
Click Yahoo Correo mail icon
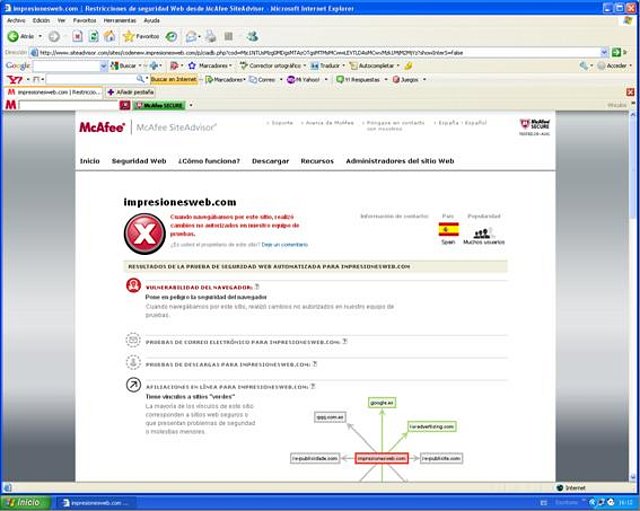(253, 80)
